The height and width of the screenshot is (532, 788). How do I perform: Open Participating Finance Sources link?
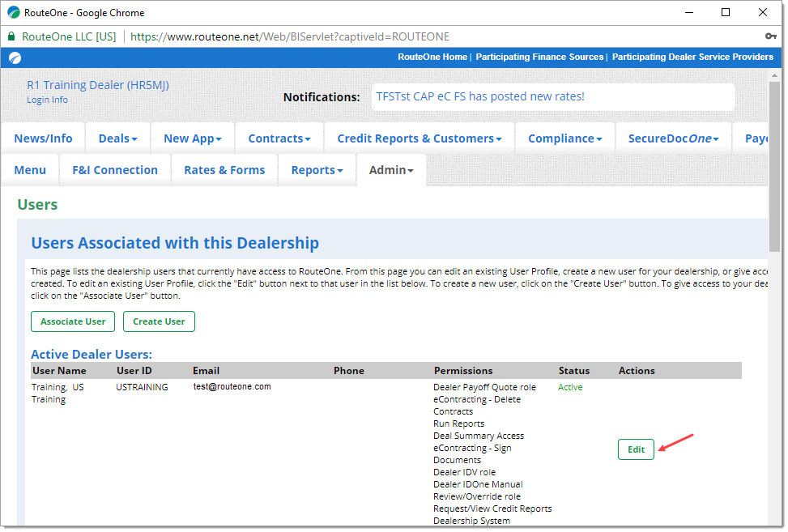[x=539, y=57]
